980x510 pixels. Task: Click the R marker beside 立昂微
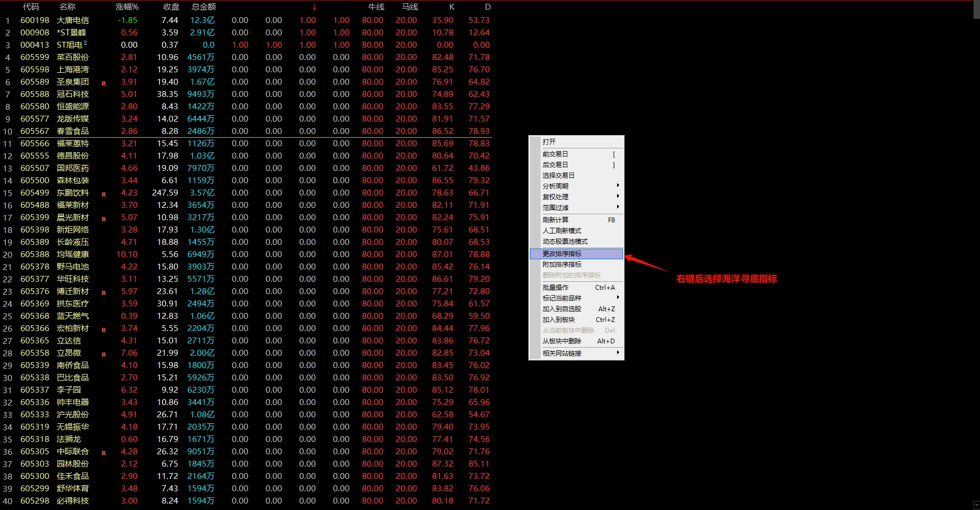point(104,354)
